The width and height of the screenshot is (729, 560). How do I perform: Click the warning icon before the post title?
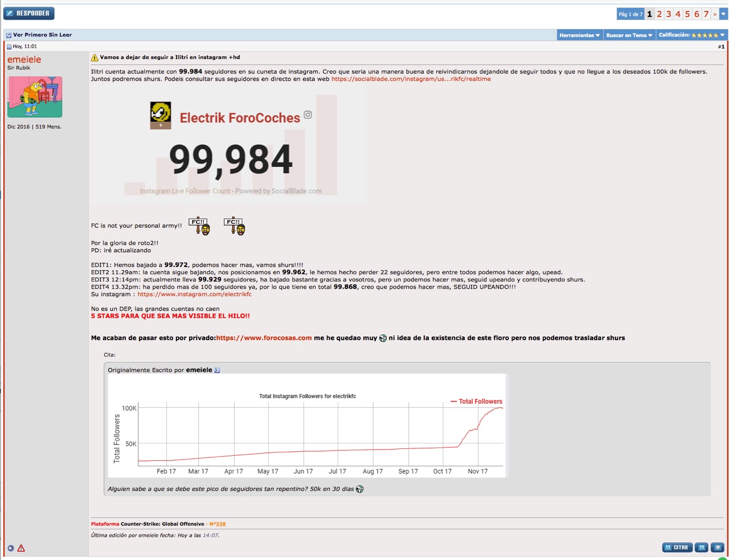95,58
